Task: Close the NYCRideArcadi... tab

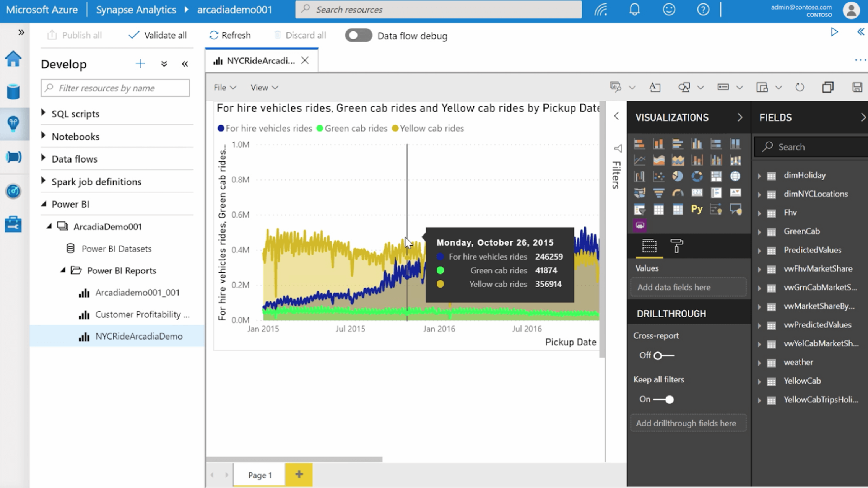Action: [305, 60]
